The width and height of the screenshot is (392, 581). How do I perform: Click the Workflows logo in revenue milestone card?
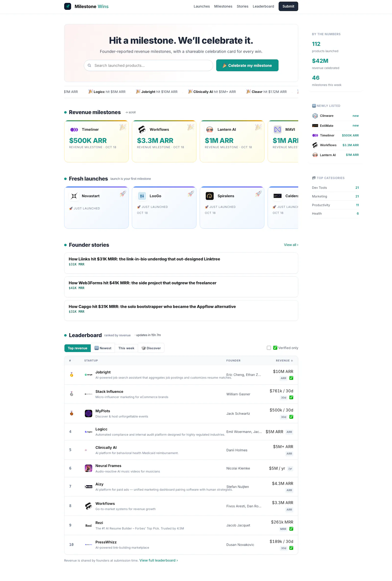point(142,129)
